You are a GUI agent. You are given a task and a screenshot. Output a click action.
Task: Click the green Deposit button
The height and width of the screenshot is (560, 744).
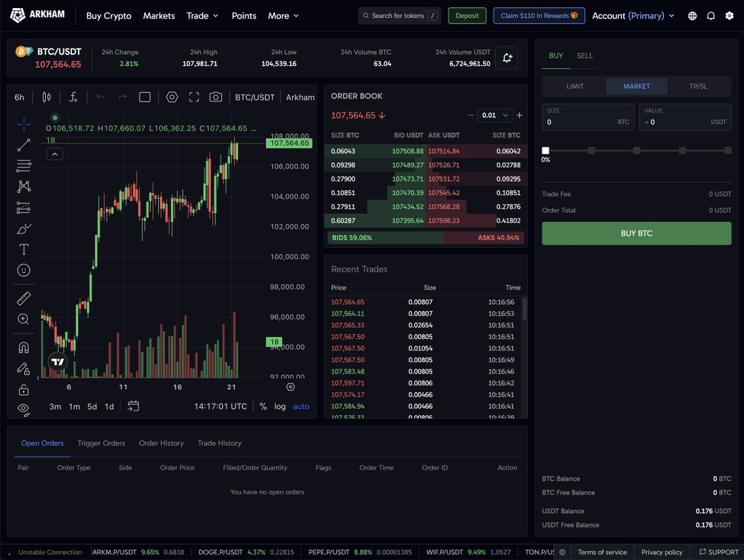(x=467, y=15)
